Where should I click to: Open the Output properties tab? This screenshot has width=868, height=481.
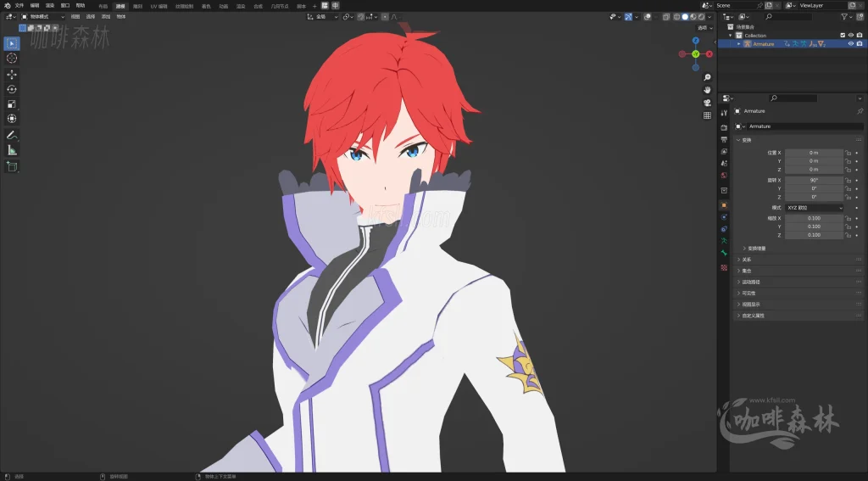click(724, 139)
